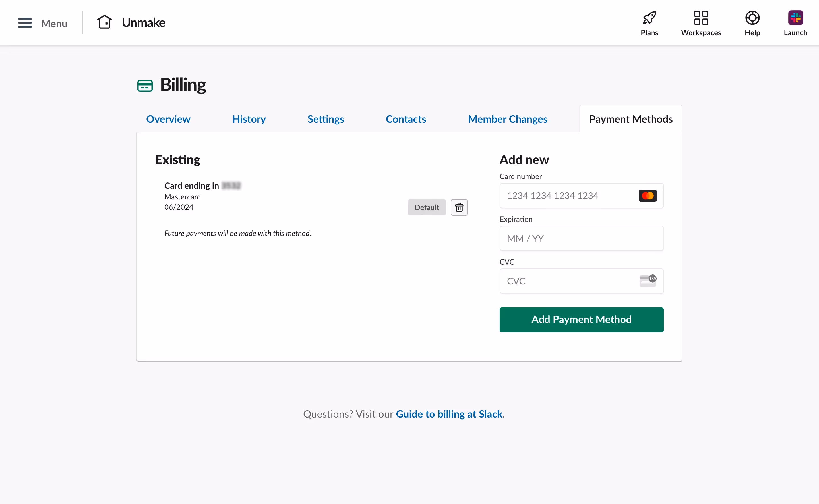This screenshot has height=504, width=819.
Task: Switch to the Contacts tab
Action: click(x=406, y=119)
